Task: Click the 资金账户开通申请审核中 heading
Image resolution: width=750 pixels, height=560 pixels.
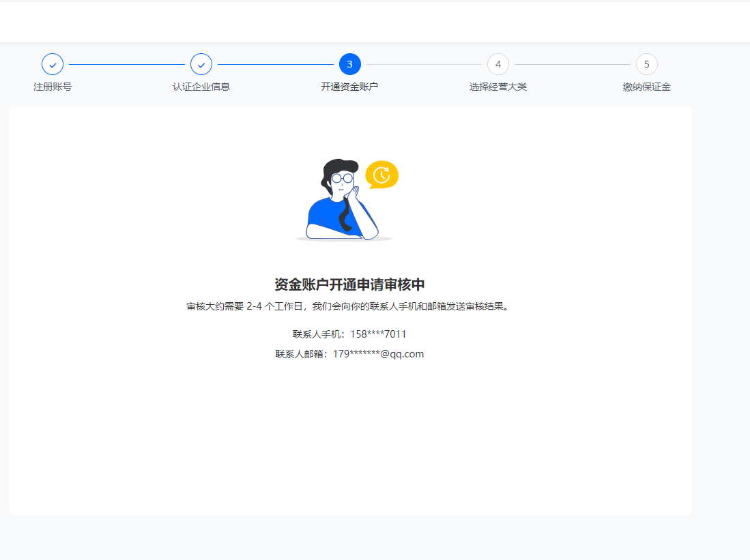Action: (349, 284)
